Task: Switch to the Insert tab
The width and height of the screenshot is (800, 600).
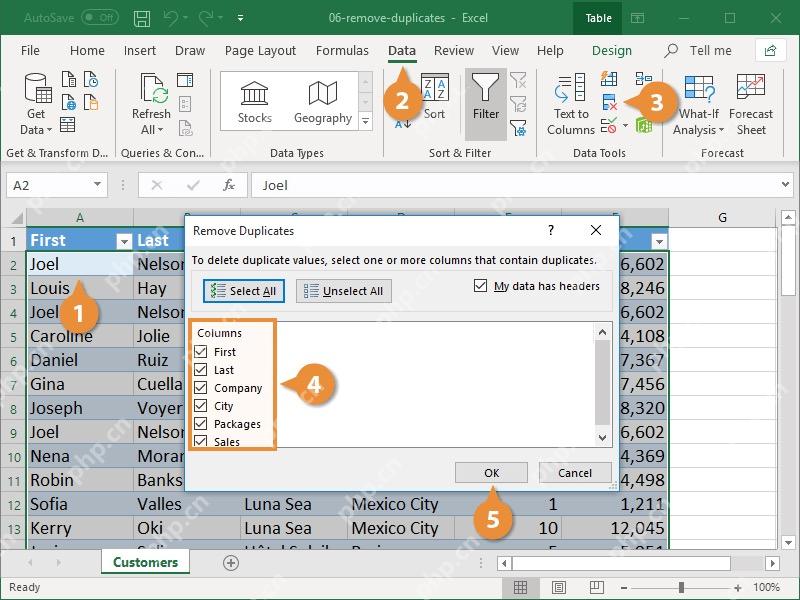Action: coord(140,51)
